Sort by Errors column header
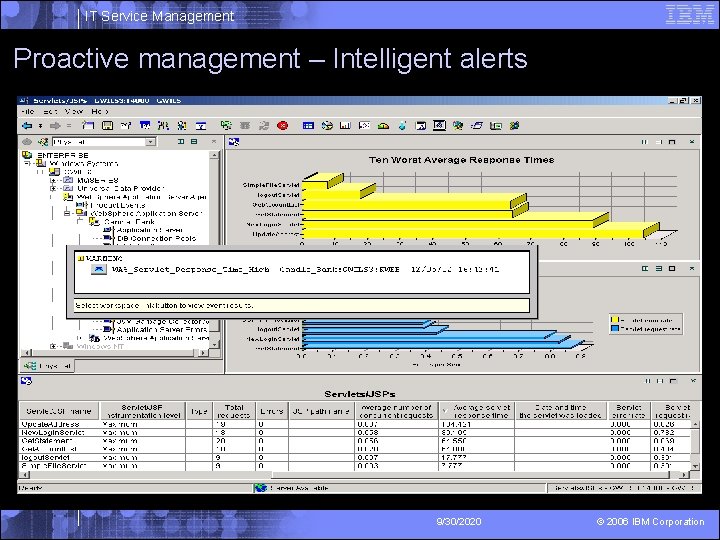 (x=271, y=411)
